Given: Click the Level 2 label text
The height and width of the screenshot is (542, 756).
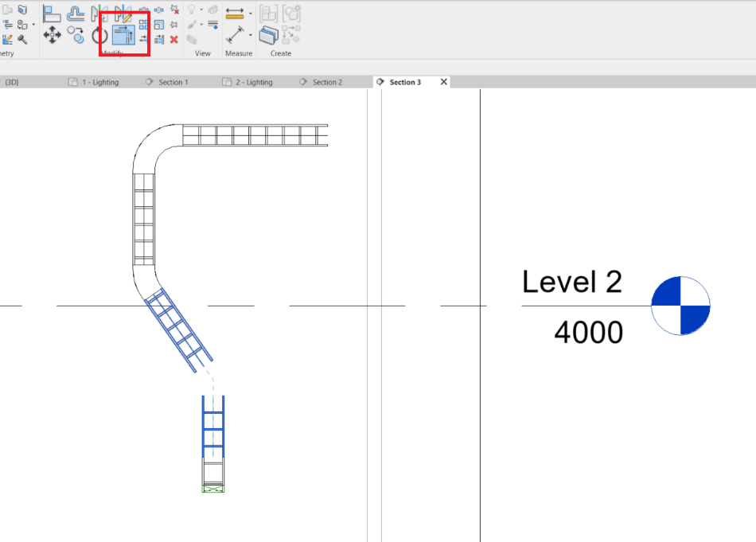Looking at the screenshot, I should coord(571,282).
